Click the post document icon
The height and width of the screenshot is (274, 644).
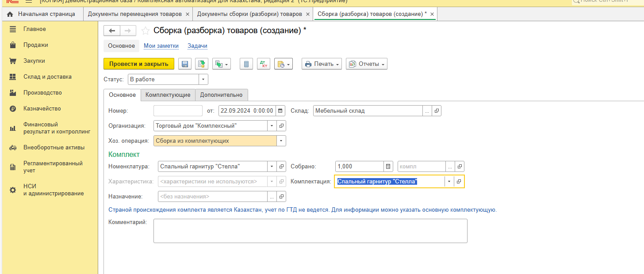coord(202,64)
